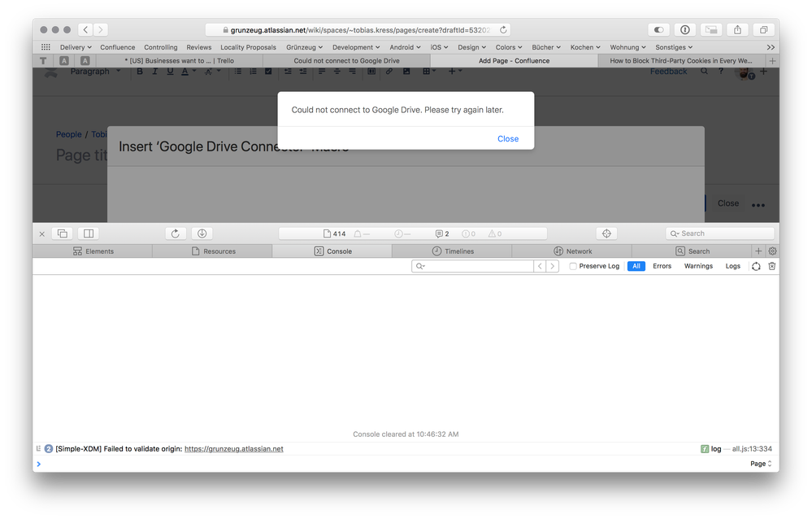Screen dimensions: 812x519
Task: Click the inspector toolbar Search field
Action: click(x=720, y=233)
